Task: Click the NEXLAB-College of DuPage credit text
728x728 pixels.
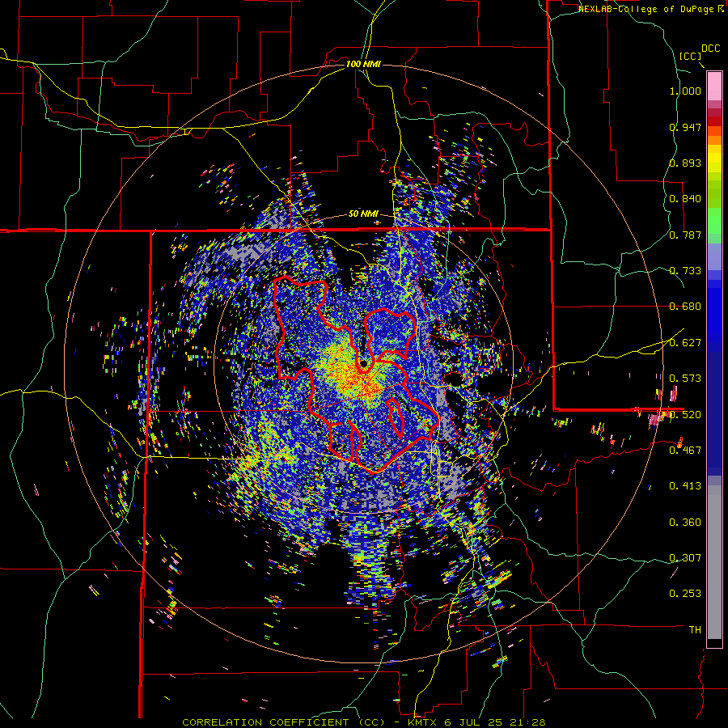Action: click(648, 9)
